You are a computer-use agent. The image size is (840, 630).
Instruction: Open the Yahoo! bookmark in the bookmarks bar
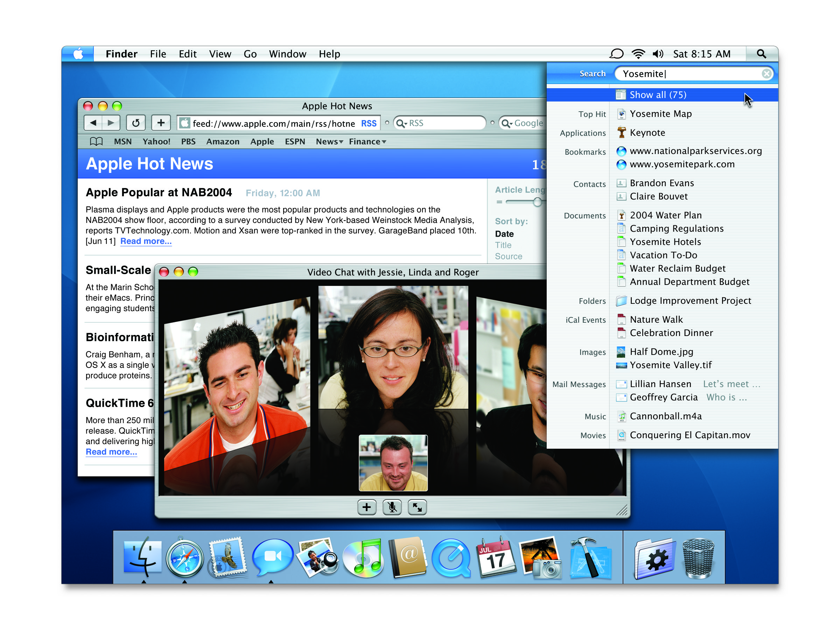coord(156,142)
